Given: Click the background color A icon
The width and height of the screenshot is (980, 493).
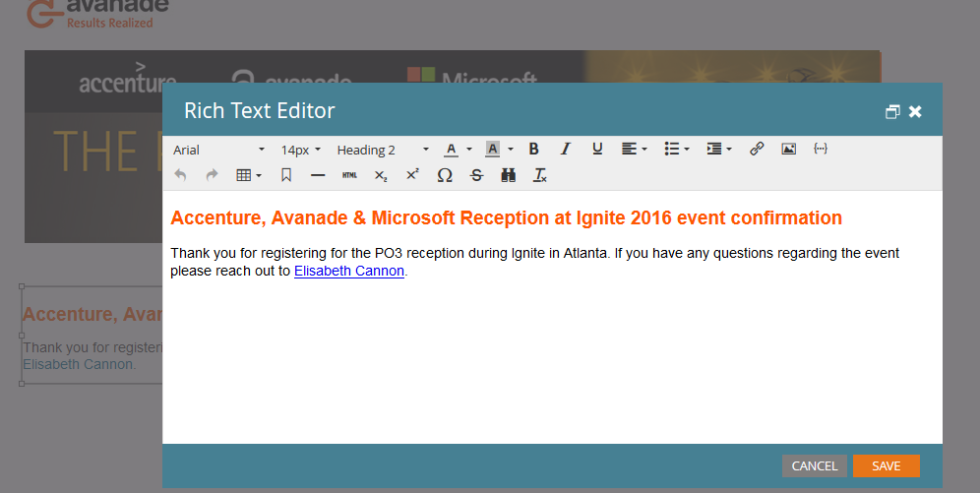Looking at the screenshot, I should tap(493, 150).
